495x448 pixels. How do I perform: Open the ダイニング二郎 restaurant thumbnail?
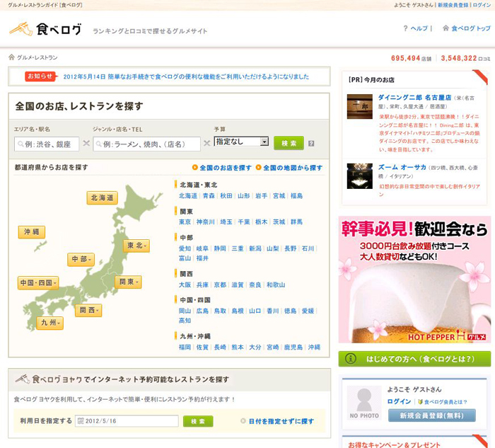[359, 106]
